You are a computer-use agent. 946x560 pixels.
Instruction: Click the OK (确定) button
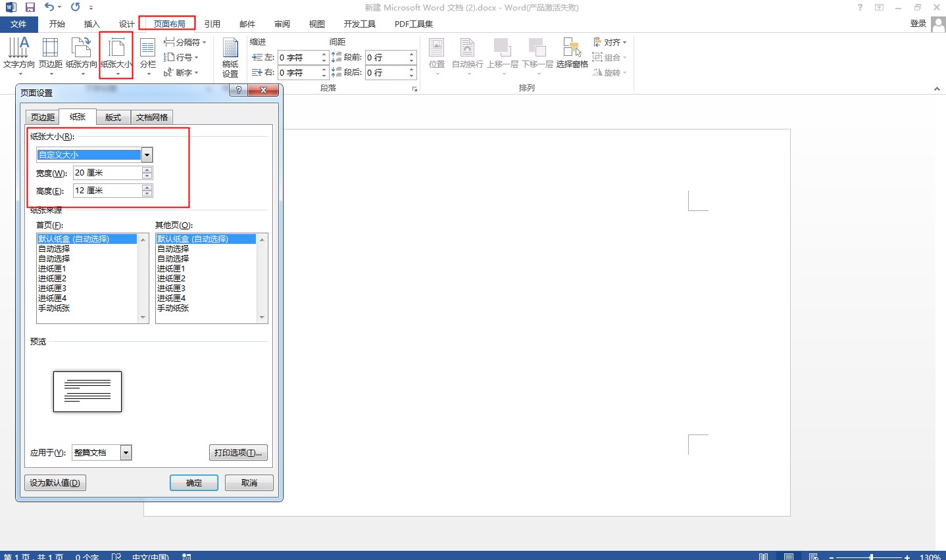194,483
